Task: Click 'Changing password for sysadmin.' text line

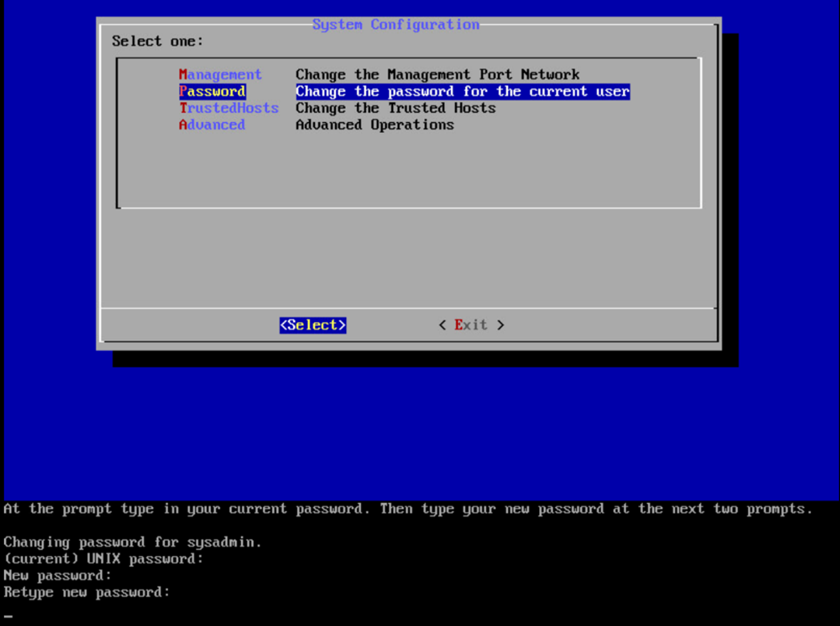Action: [133, 542]
